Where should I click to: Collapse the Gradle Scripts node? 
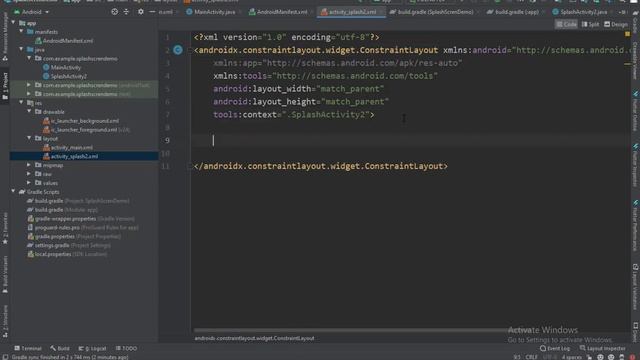[x=14, y=191]
